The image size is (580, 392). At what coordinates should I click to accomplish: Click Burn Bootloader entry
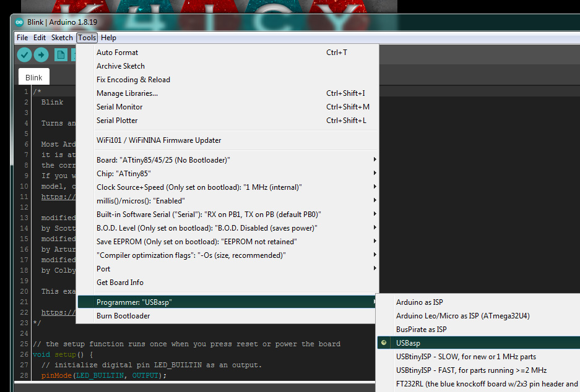click(x=228, y=316)
